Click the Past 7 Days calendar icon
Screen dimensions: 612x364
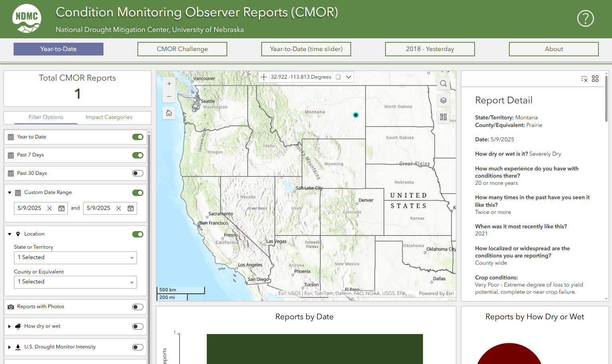pyautogui.click(x=11, y=155)
